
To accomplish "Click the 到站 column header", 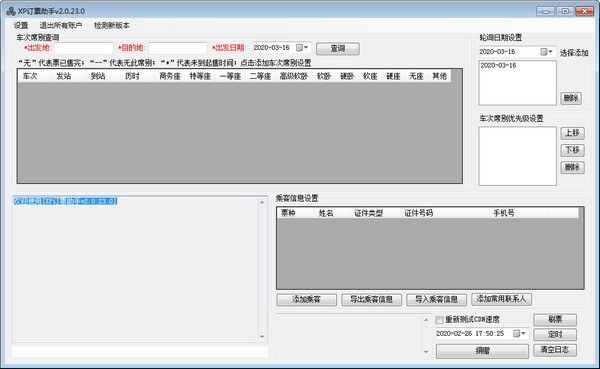I will [98, 76].
